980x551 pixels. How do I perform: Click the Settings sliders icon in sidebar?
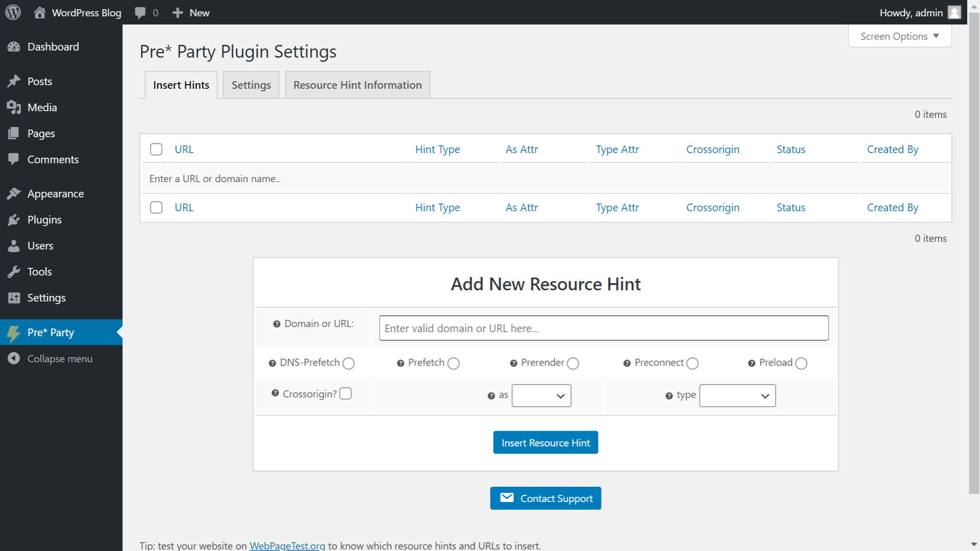point(14,297)
